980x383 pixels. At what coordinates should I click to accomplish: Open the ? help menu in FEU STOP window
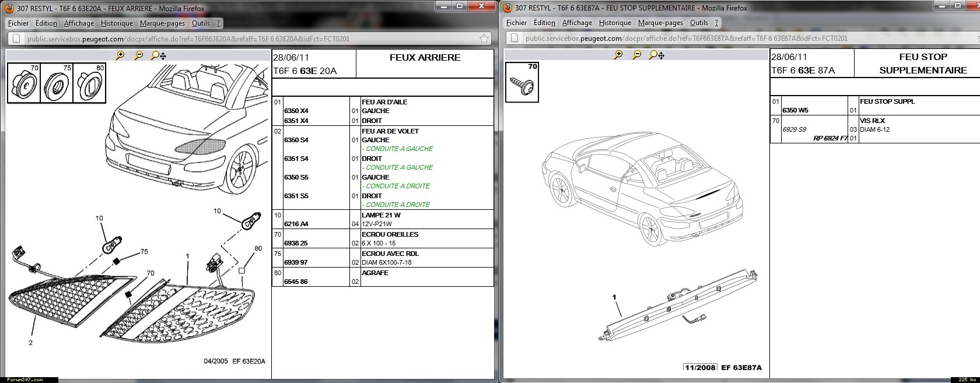716,23
